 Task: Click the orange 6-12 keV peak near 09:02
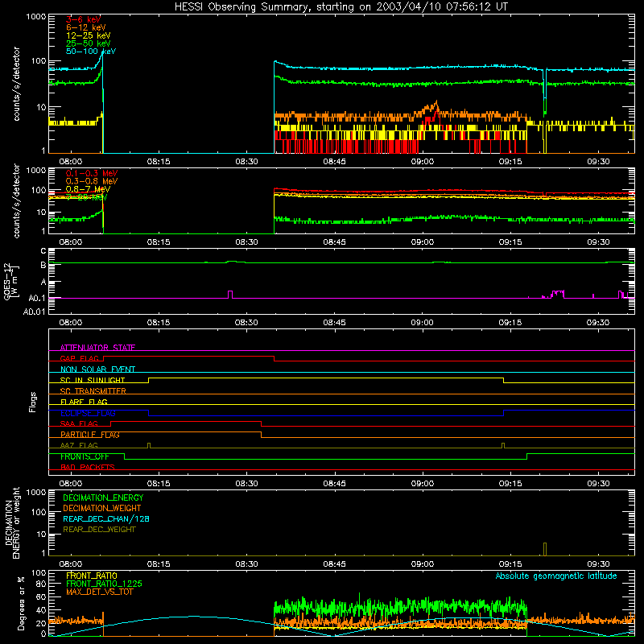[x=436, y=104]
